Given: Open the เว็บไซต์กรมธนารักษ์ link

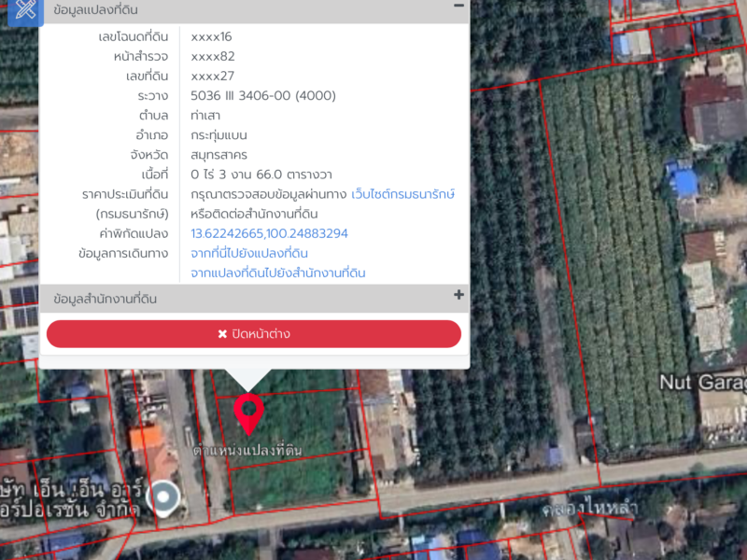Looking at the screenshot, I should pyautogui.click(x=402, y=194).
